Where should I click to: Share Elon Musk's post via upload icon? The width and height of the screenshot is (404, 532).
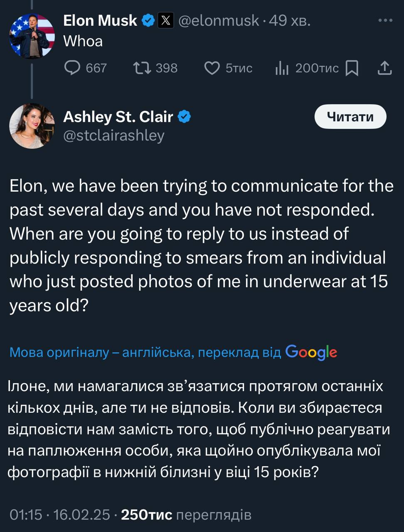click(385, 68)
